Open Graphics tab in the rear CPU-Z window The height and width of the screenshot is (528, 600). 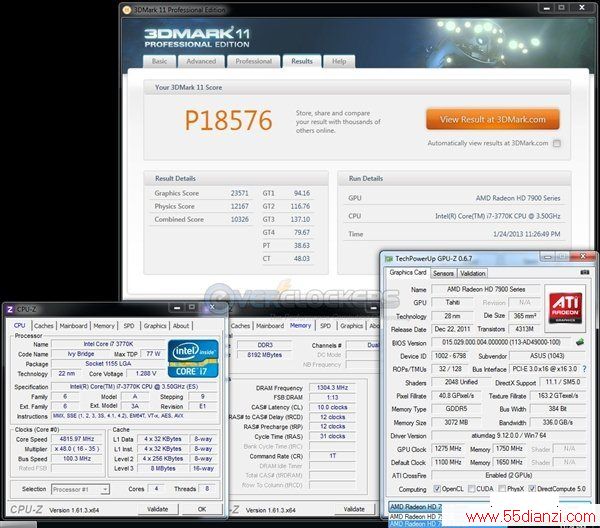pos(351,326)
